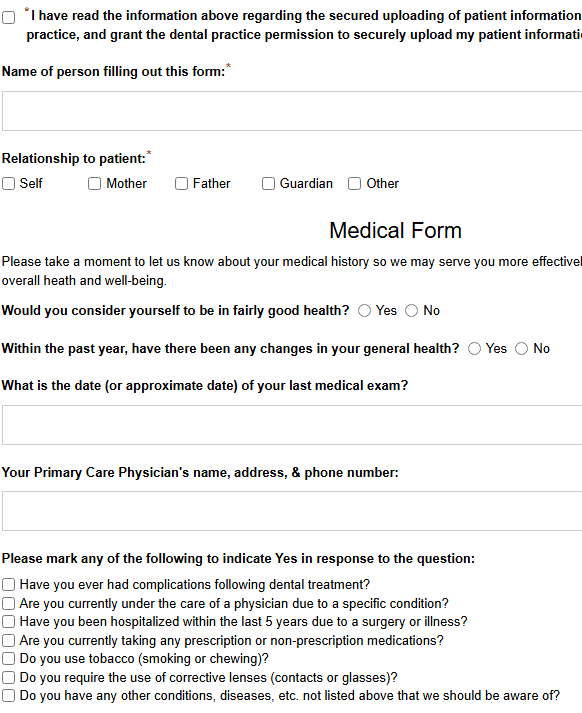This screenshot has width=582, height=713.
Task: Check the corrective lenses checkbox
Action: pyautogui.click(x=9, y=678)
